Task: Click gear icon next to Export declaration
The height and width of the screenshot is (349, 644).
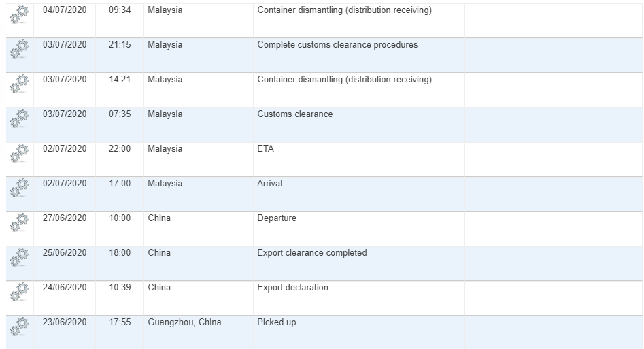Action: [19, 292]
